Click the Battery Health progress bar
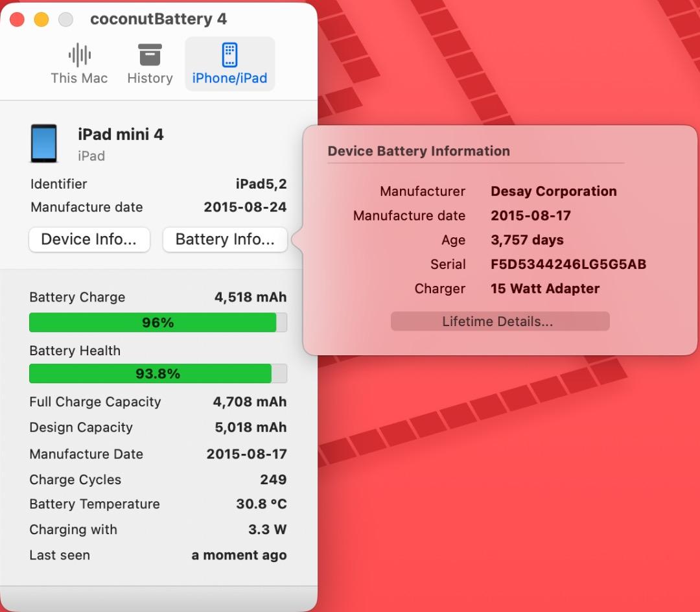Image resolution: width=700 pixels, height=612 pixels. coord(158,373)
